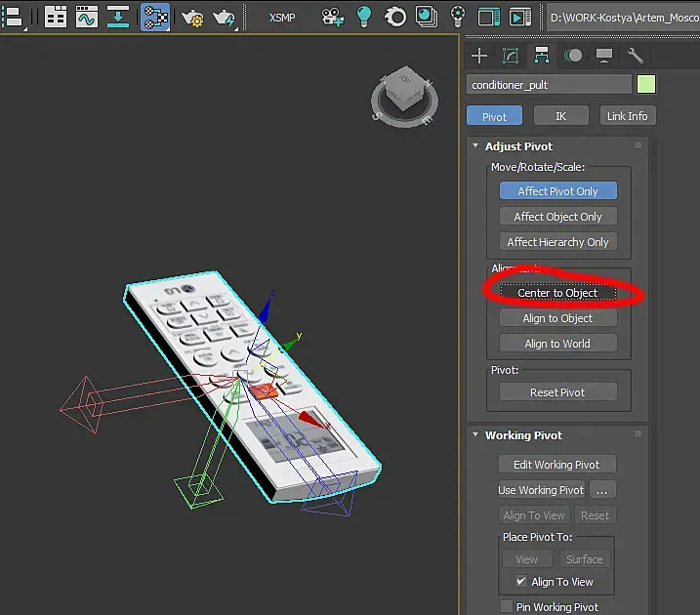Click the blue Z axis pivot arrow

pos(266,309)
